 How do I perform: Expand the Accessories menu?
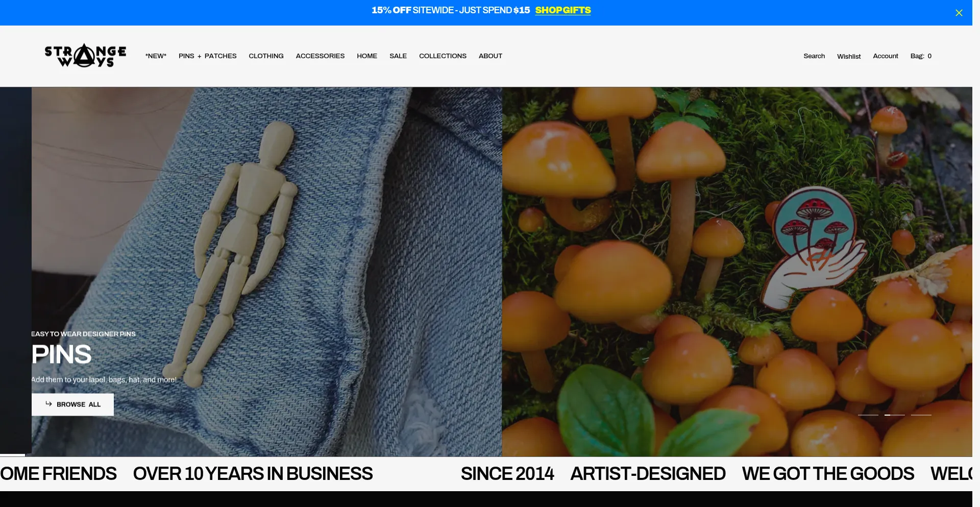320,56
